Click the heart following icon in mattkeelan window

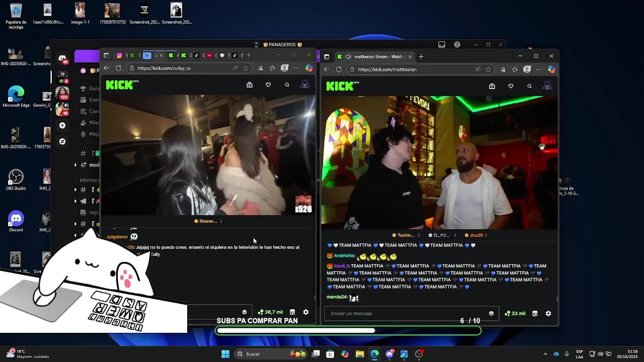coord(511,86)
